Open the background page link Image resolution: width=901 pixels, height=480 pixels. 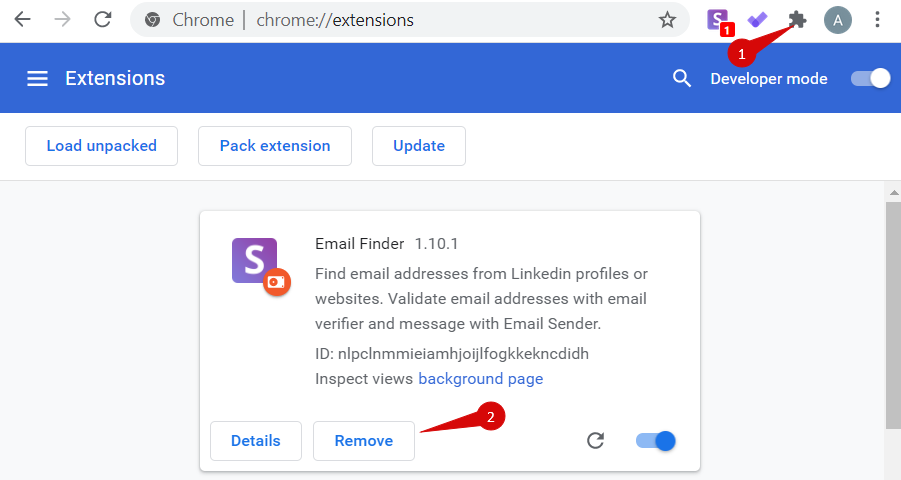[x=480, y=379]
